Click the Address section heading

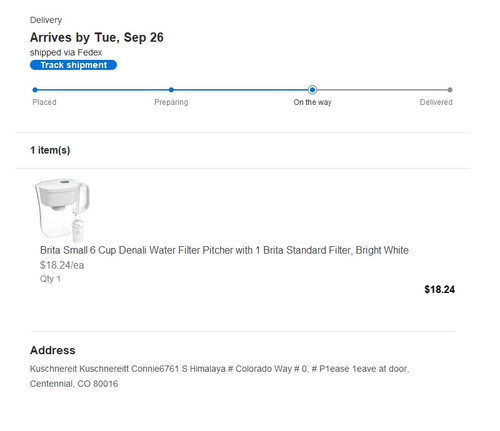[53, 350]
